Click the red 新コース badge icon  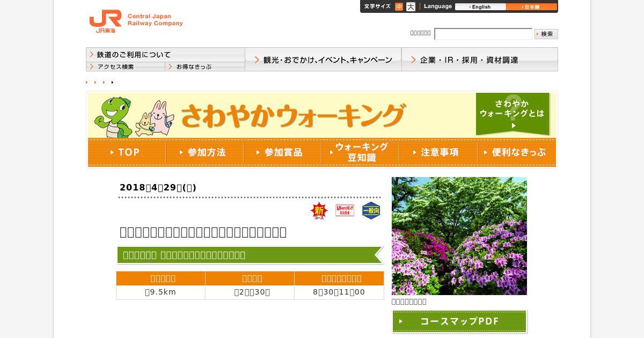(x=319, y=211)
